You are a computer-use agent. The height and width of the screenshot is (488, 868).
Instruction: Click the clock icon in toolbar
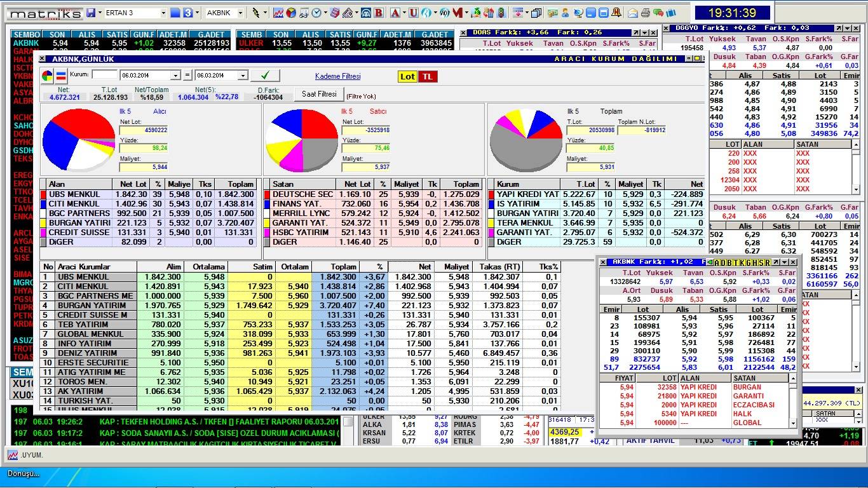tap(316, 13)
